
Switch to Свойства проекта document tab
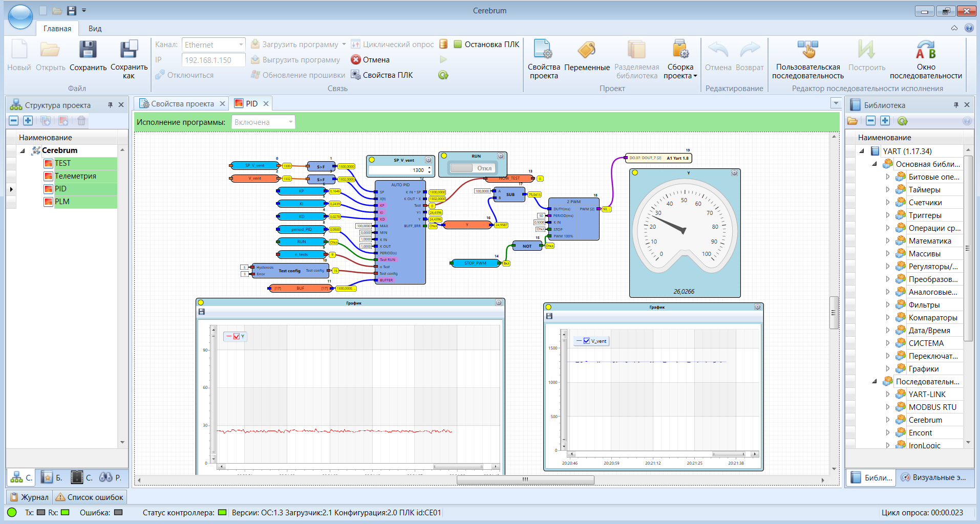[x=182, y=104]
